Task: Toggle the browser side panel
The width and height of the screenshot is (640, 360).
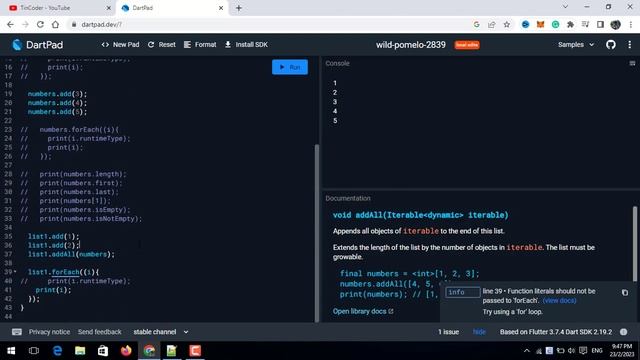Action: pos(600,24)
